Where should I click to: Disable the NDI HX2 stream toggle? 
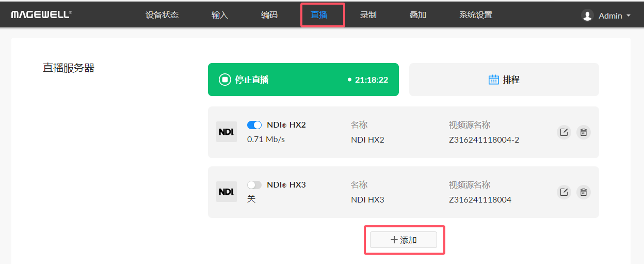[254, 125]
